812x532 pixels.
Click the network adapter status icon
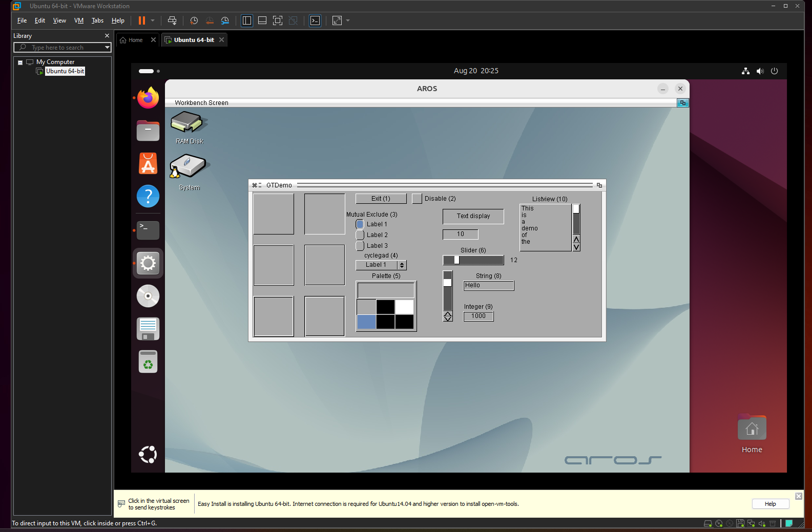click(751, 523)
